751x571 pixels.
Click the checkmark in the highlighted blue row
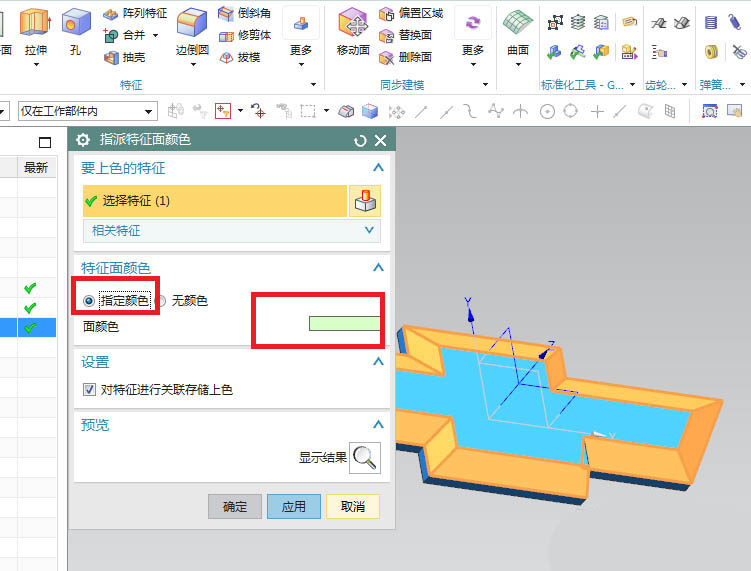coord(30,328)
